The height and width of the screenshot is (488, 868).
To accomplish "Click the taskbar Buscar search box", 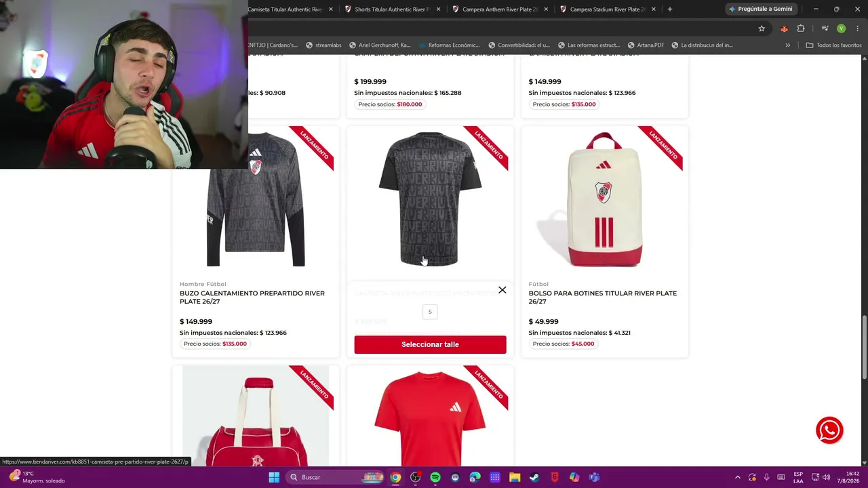I will (x=336, y=477).
